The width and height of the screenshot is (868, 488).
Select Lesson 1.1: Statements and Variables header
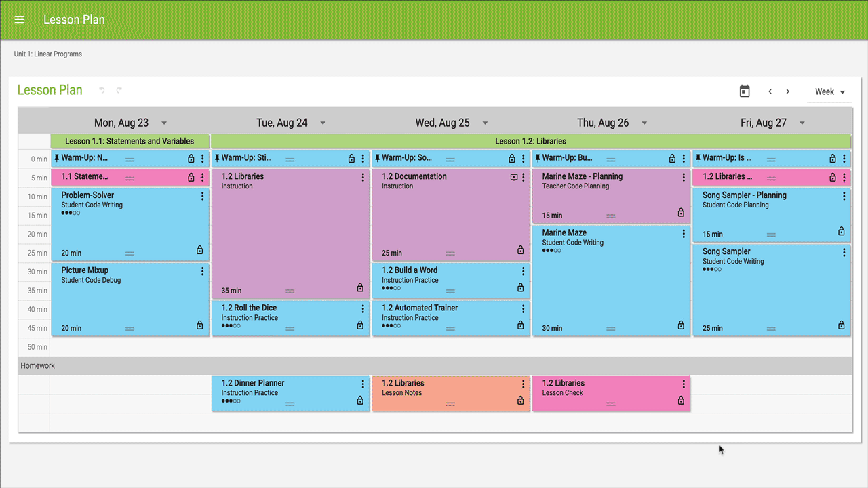130,142
